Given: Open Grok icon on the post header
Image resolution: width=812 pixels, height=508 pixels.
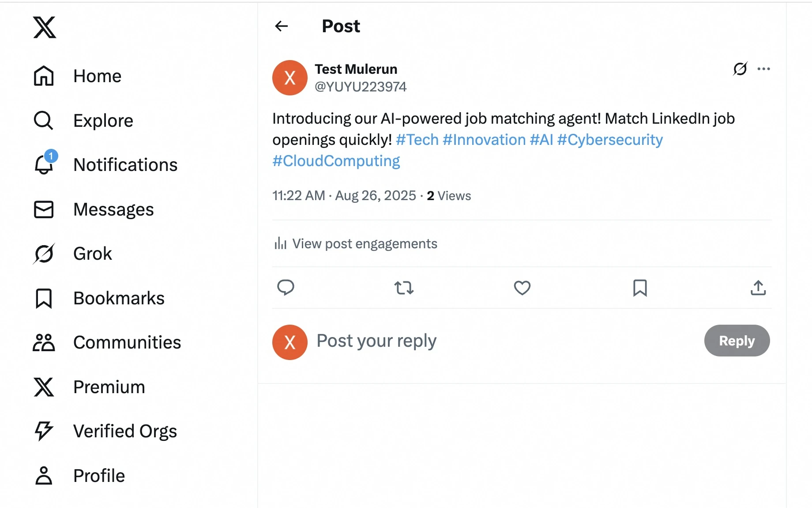Looking at the screenshot, I should 740,68.
